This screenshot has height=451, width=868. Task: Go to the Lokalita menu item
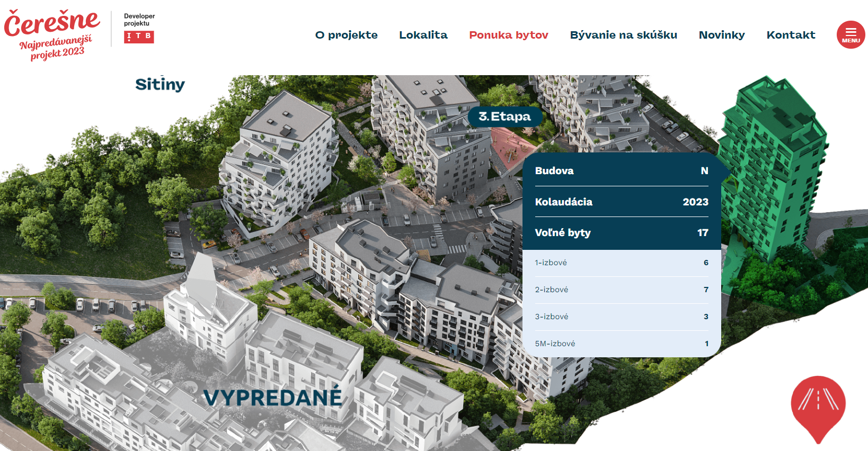423,35
